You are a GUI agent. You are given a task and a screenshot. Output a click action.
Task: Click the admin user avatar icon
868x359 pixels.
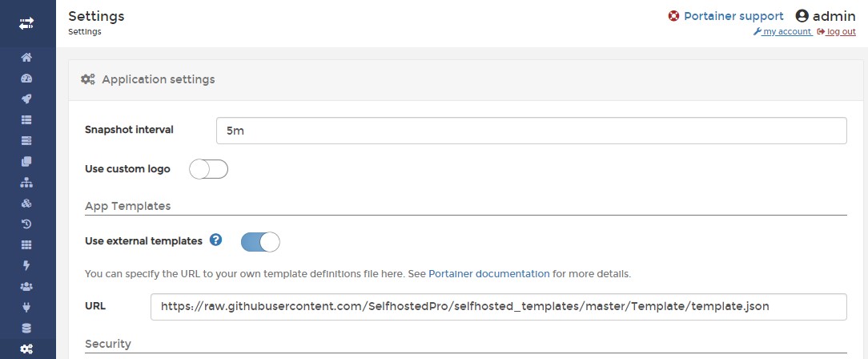click(x=802, y=16)
